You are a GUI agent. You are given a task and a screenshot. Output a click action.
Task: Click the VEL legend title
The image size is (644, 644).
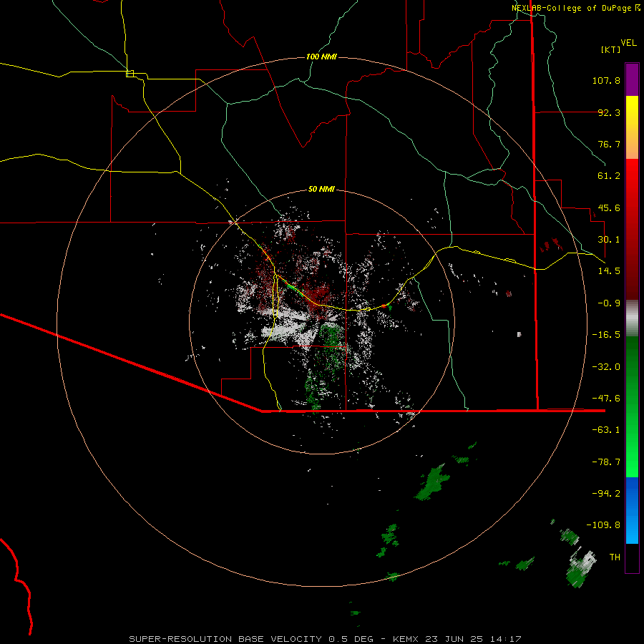(628, 43)
